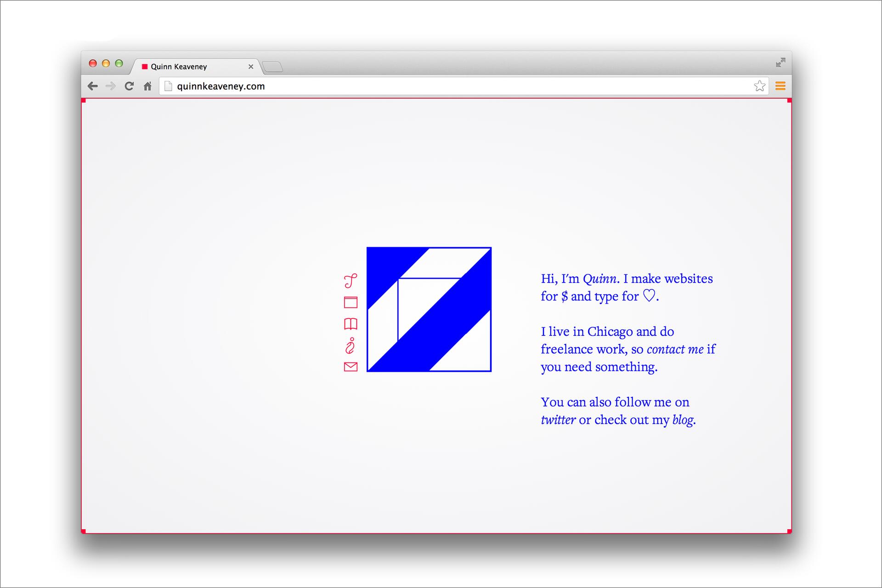
Task: Open a new browser tab
Action: point(273,67)
